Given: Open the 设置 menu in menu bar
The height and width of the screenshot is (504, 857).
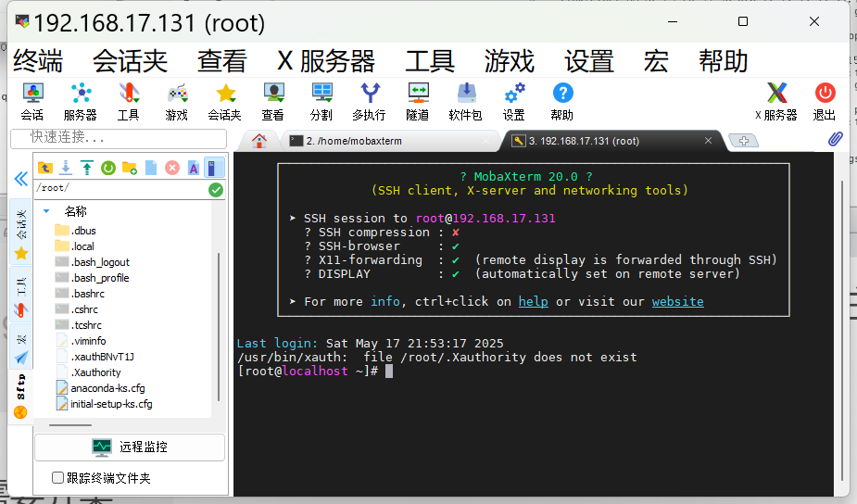Looking at the screenshot, I should click(x=589, y=60).
